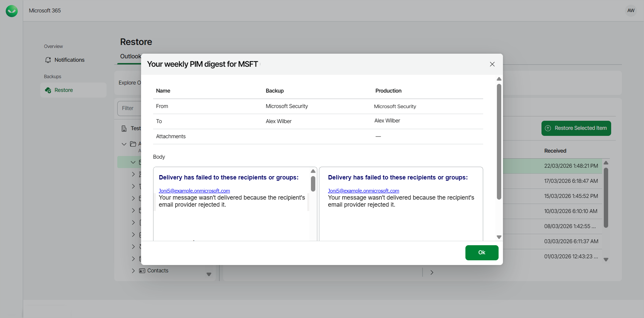Collapse the highlighted green tree row
The height and width of the screenshot is (318, 644).
click(x=133, y=162)
